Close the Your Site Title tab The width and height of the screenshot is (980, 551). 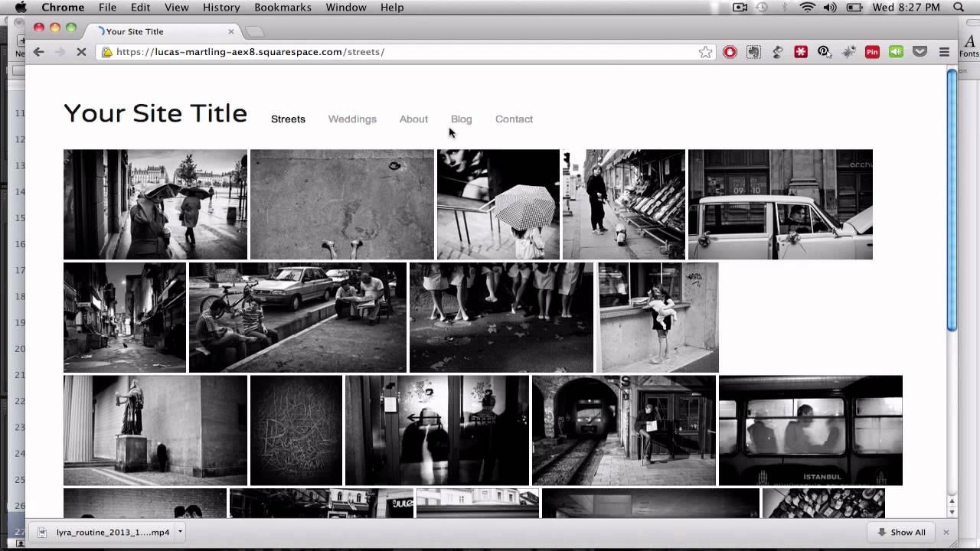pos(231,31)
